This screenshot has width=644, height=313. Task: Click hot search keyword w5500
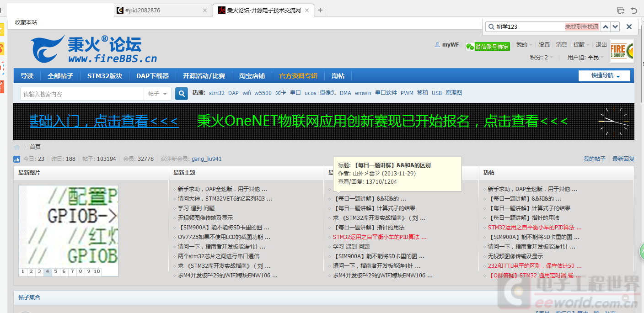(x=263, y=93)
